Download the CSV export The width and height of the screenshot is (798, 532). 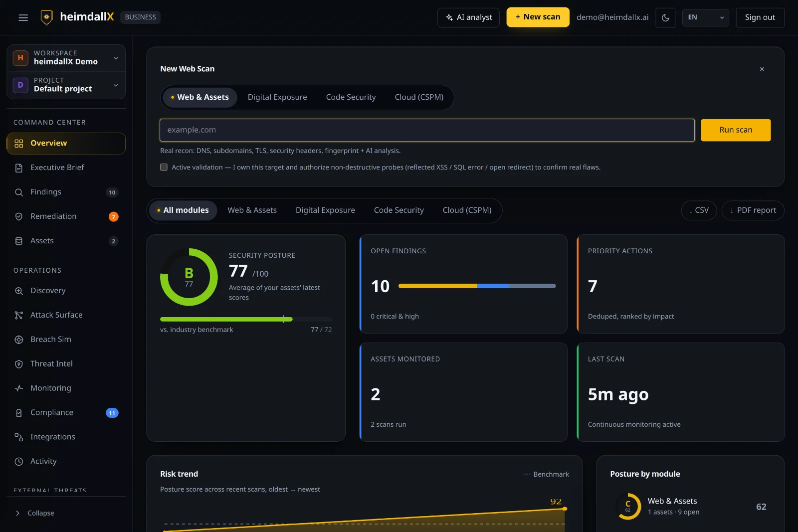click(699, 210)
